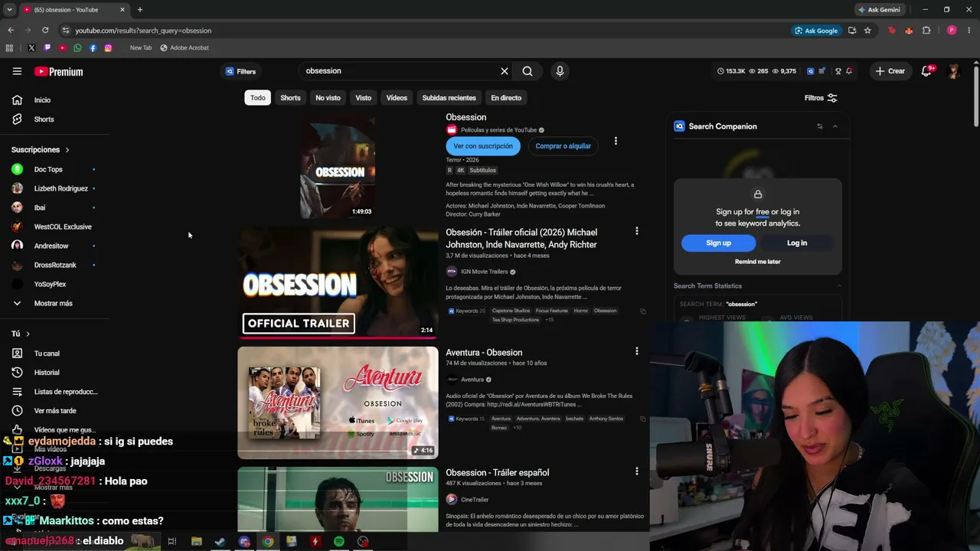
Task: Run search with the magnifier button
Action: tap(528, 71)
